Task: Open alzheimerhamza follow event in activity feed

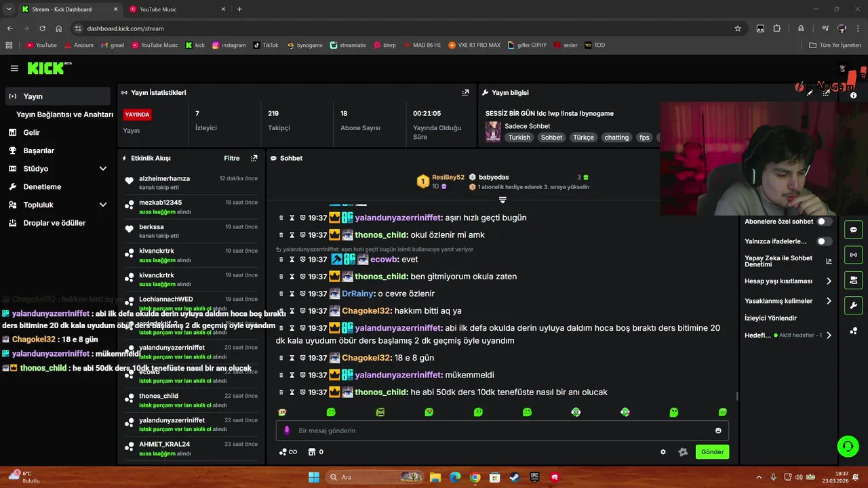Action: click(x=191, y=183)
